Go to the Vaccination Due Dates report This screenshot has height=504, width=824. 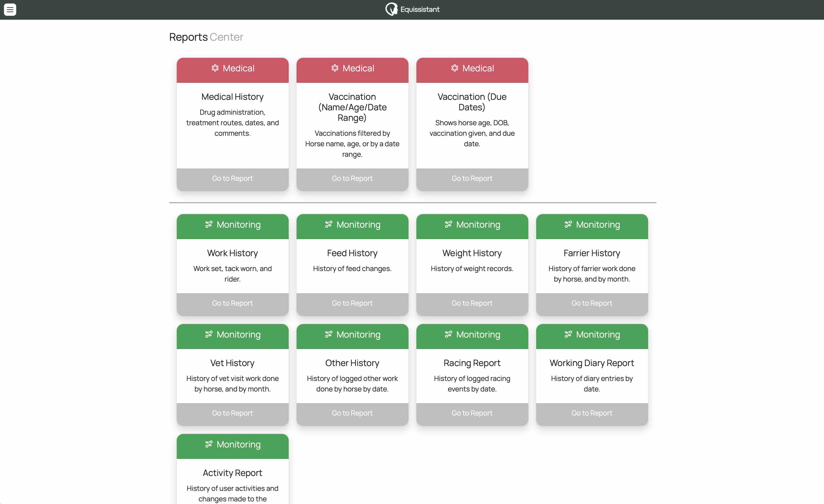472,178
